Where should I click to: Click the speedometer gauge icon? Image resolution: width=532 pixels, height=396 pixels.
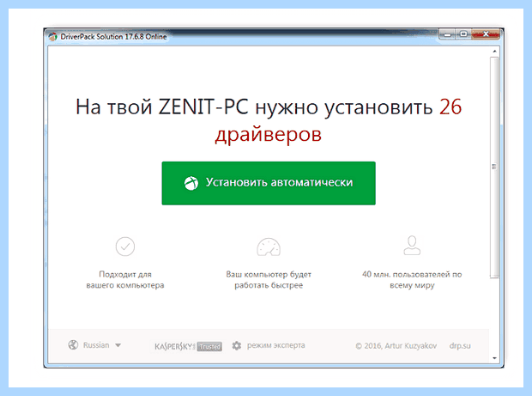[x=269, y=247]
